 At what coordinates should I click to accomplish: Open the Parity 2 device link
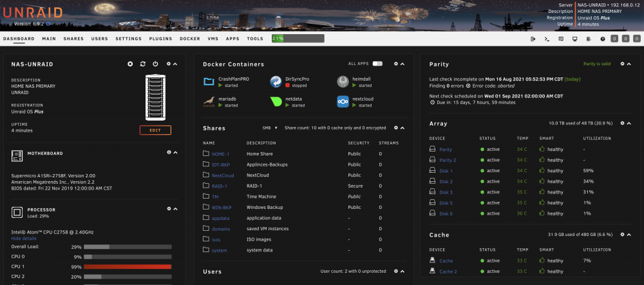448,161
